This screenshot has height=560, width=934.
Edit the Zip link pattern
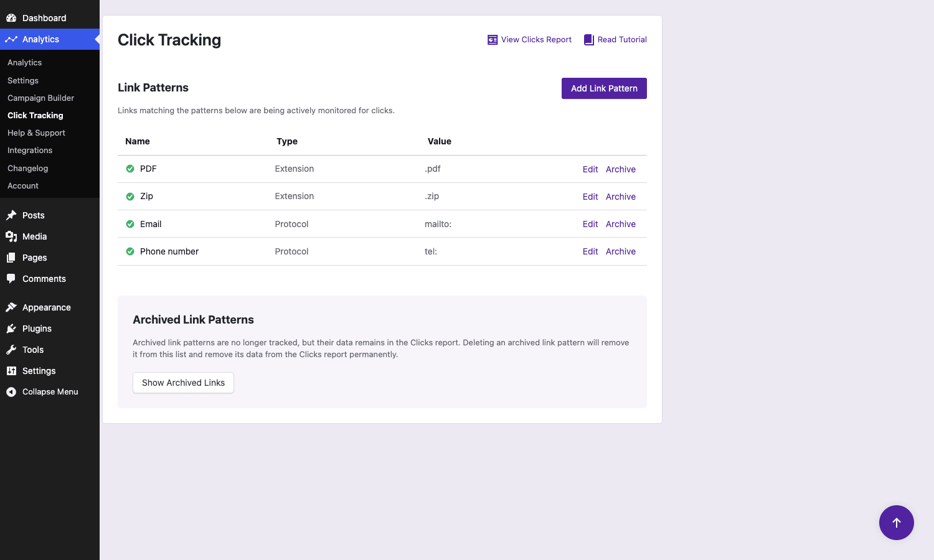point(590,197)
